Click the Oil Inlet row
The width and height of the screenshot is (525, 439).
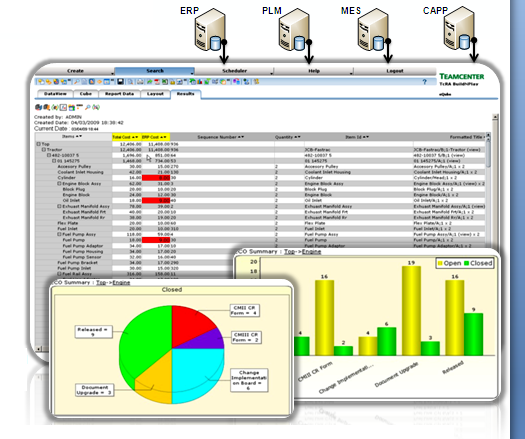(260, 200)
